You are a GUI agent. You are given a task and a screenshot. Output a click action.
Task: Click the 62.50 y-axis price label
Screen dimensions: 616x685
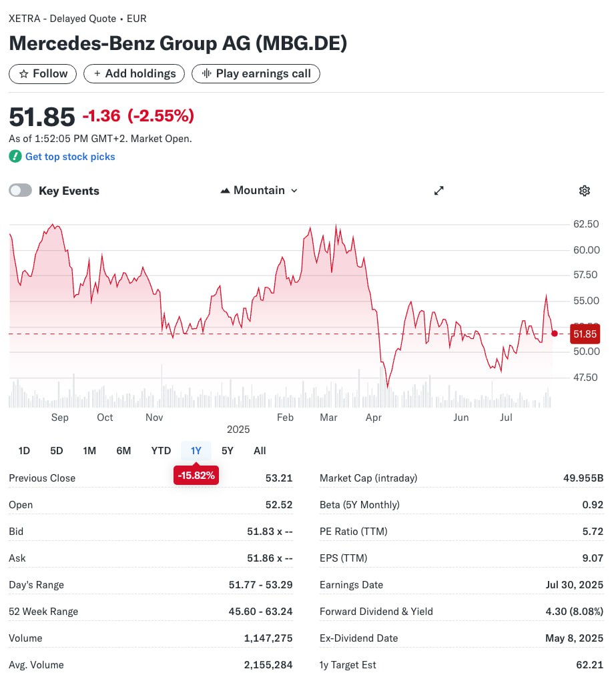586,224
